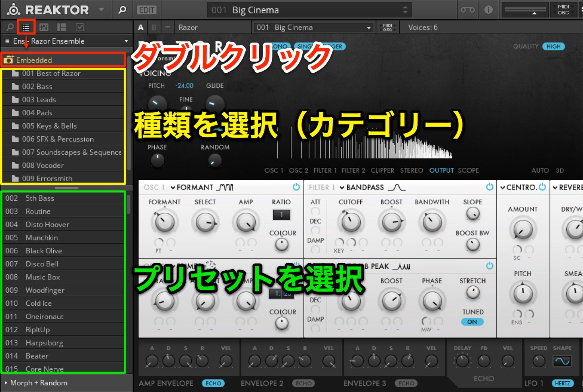Click the sidebar browser search icon

[x=10, y=27]
